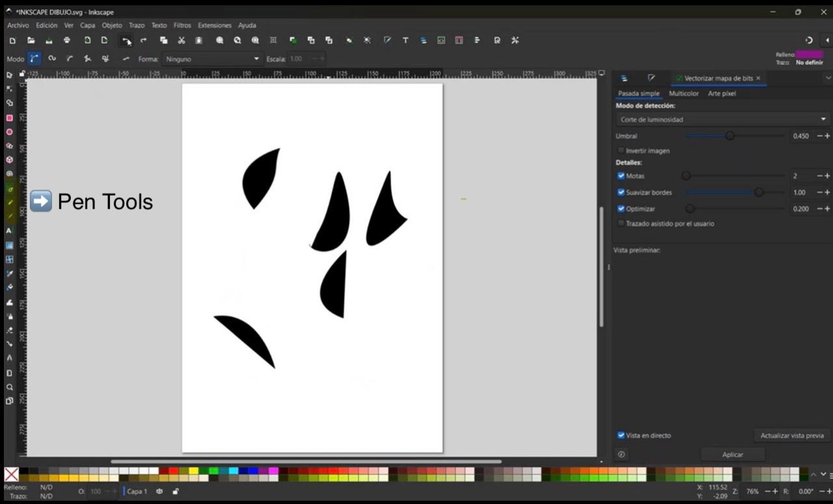Select the Text tool in toolbox

coord(9,231)
